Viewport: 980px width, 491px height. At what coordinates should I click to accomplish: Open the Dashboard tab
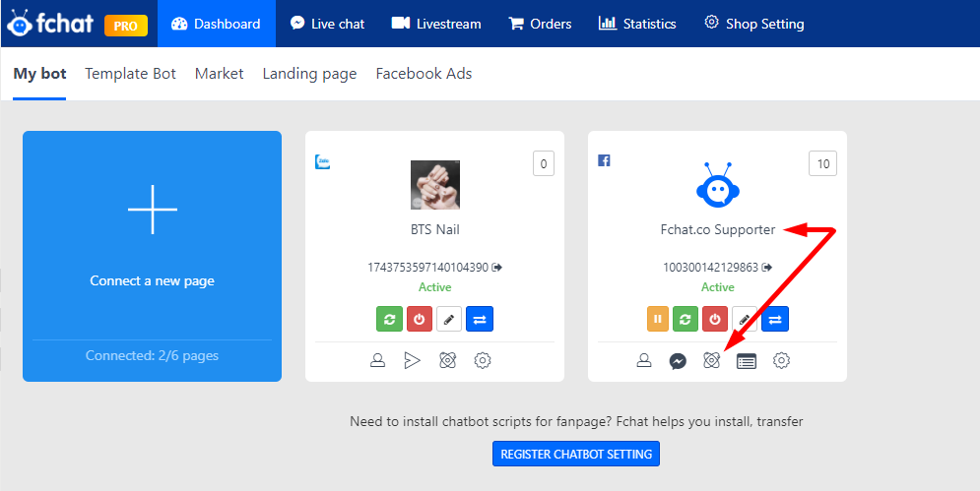pyautogui.click(x=217, y=24)
